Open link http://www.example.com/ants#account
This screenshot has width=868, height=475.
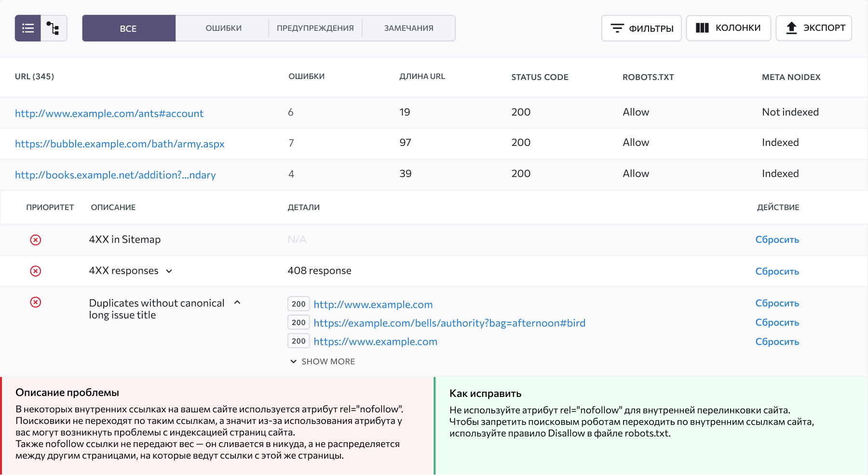tap(109, 113)
